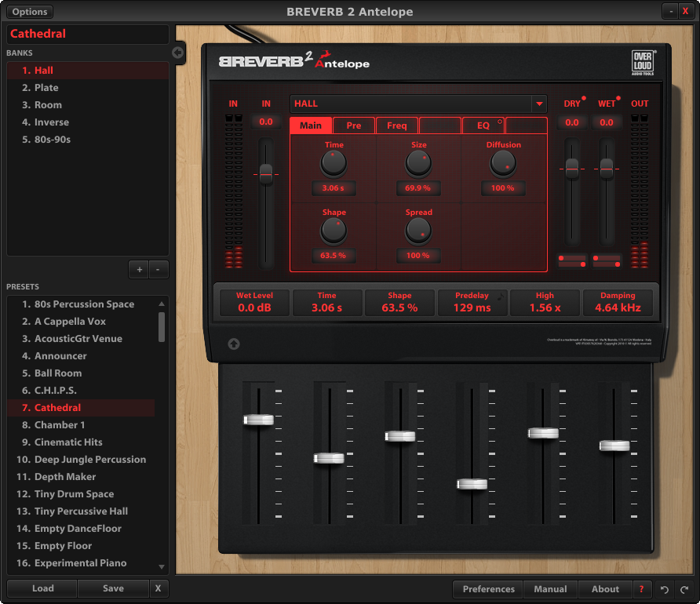Click the preset list scroll-down arrow
700x604 pixels.
point(162,566)
